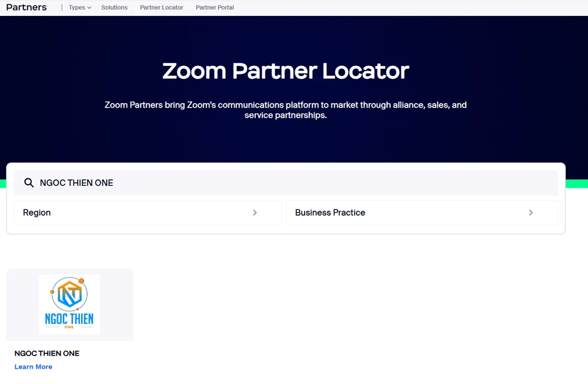Click the NGOC THIEN ONE logo thumbnail
Screen dimensions: 588x384
[69, 303]
